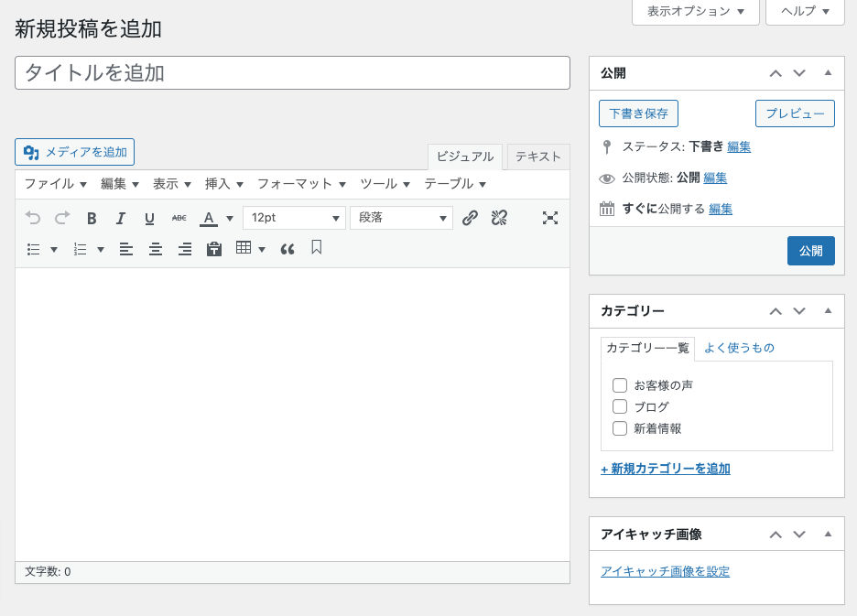Click the プレビュー button

tap(795, 113)
